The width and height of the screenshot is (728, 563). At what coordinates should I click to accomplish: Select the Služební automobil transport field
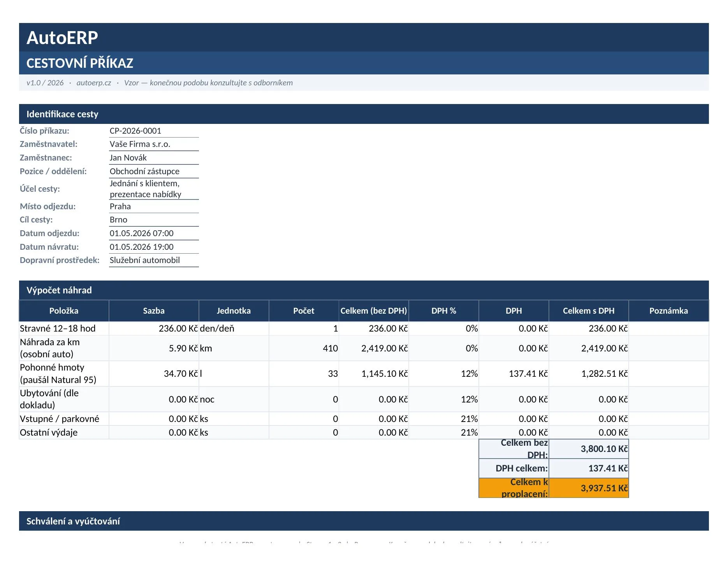tap(154, 260)
